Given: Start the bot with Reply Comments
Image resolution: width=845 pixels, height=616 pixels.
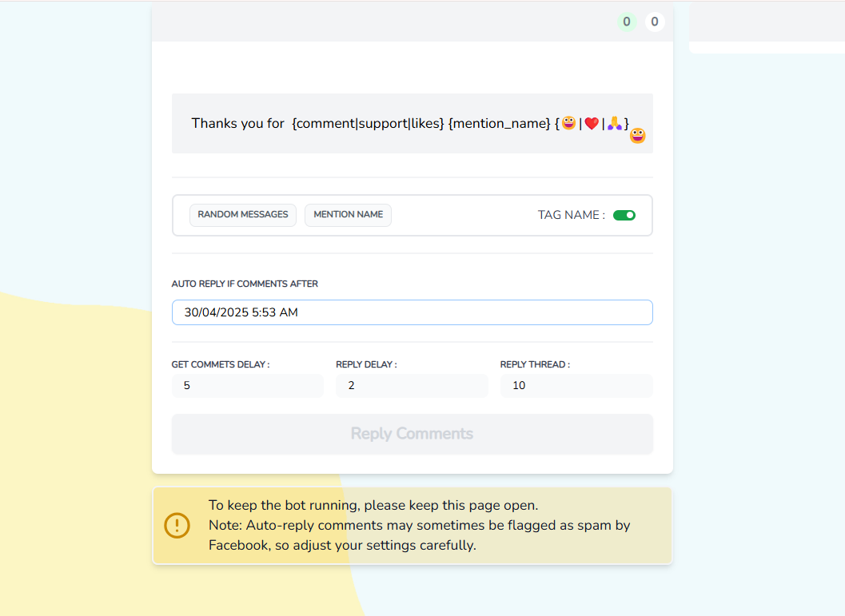Looking at the screenshot, I should coord(412,434).
